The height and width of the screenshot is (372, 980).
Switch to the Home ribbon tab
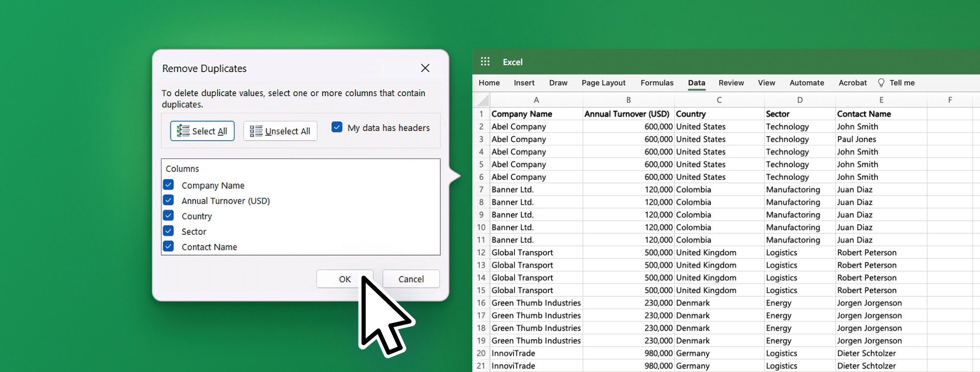[x=489, y=83]
